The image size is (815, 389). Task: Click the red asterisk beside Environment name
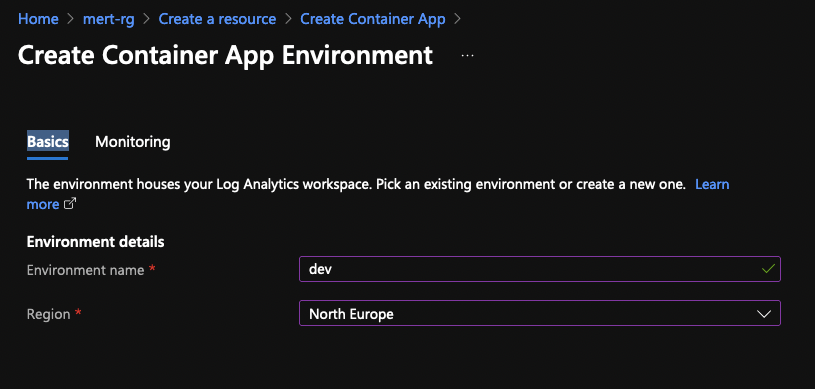[x=152, y=269]
